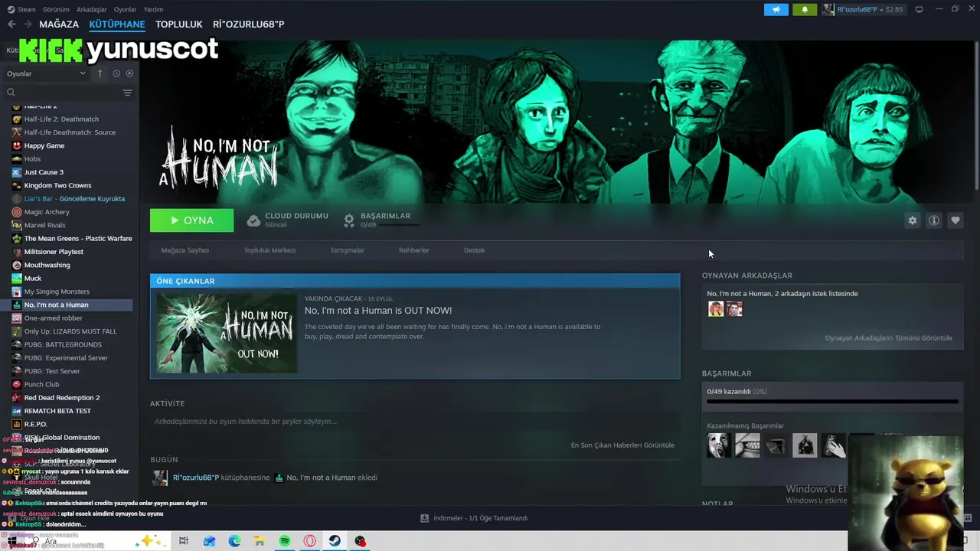
Task: Click the activity comment input field
Action: pyautogui.click(x=414, y=422)
